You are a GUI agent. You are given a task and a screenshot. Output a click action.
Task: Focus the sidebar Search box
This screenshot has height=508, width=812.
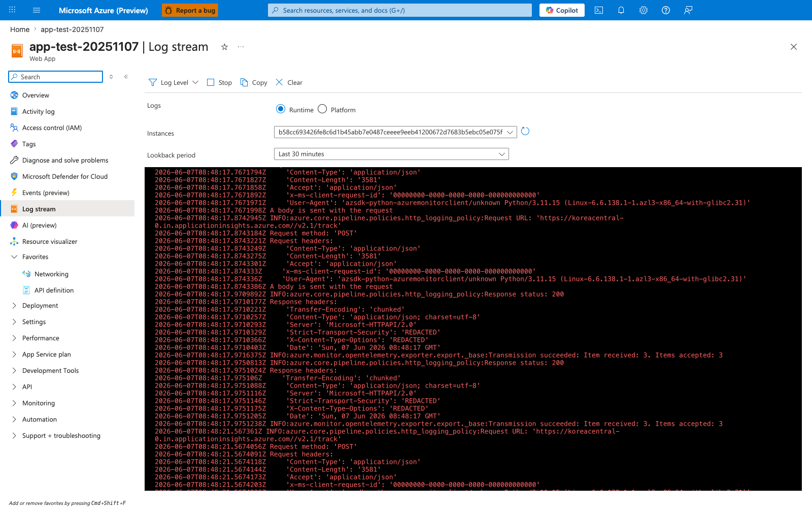pos(56,77)
